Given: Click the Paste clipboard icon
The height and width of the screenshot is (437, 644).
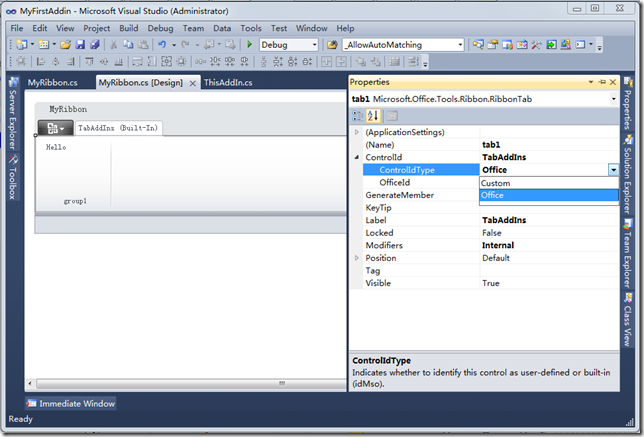Looking at the screenshot, I should coord(143,45).
